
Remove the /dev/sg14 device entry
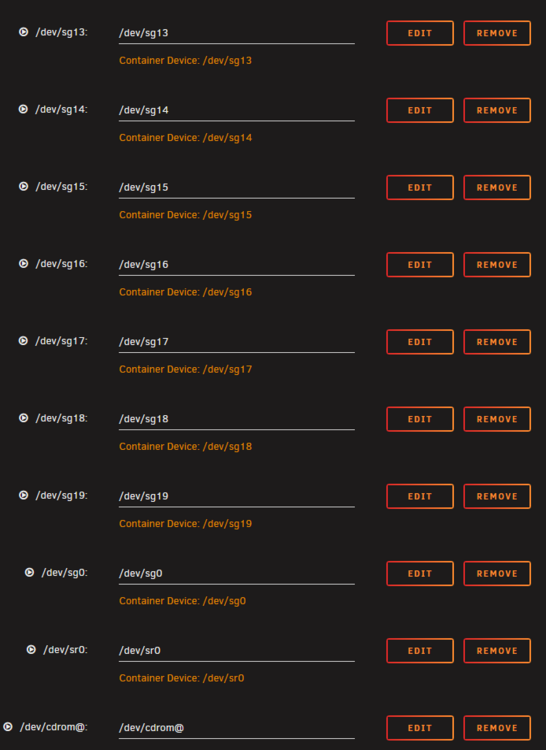[x=497, y=110]
